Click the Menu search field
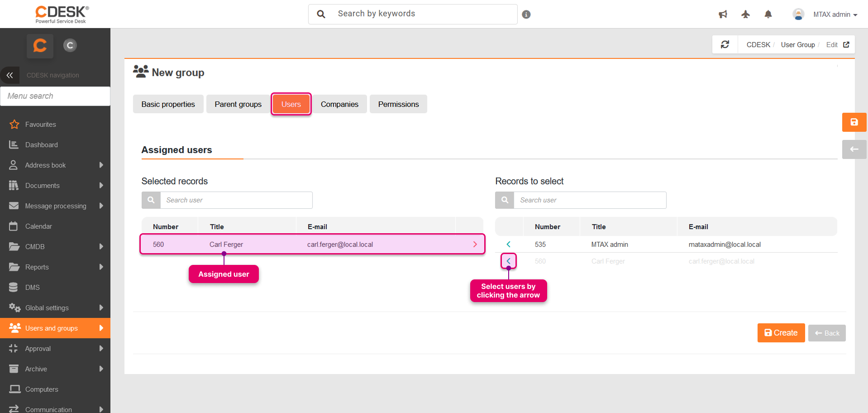 (55, 96)
